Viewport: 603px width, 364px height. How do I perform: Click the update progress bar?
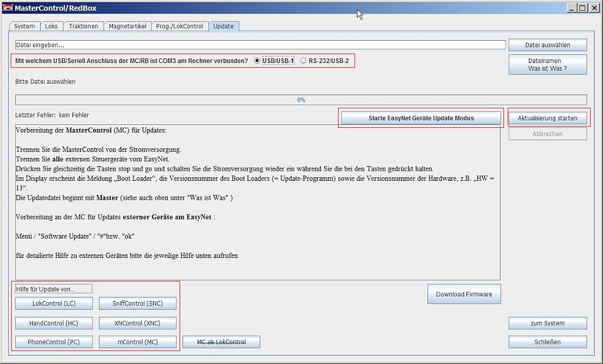coord(301,100)
